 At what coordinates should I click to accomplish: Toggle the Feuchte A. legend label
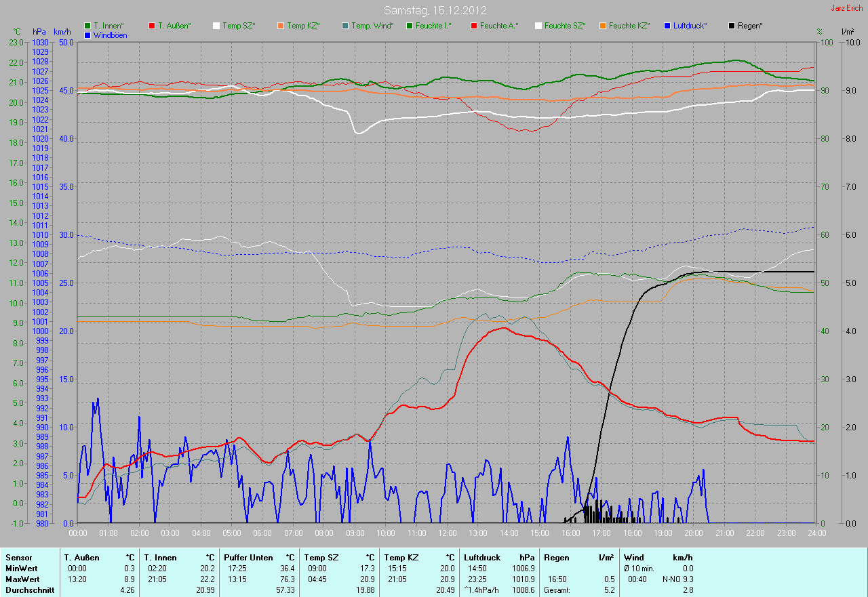[x=498, y=26]
